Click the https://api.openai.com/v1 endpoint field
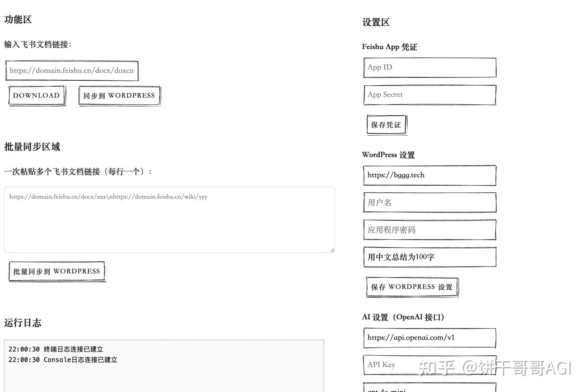 click(x=429, y=337)
